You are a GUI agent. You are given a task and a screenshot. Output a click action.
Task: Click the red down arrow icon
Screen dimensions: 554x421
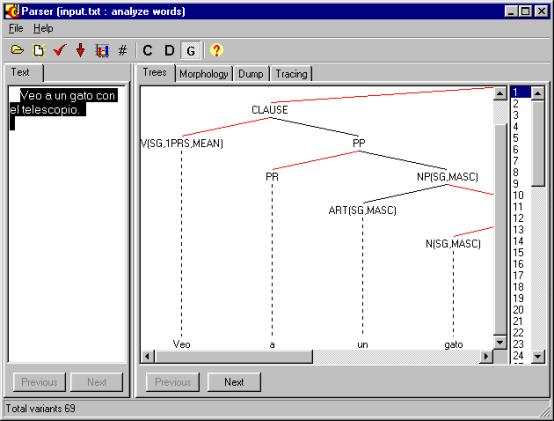tap(81, 51)
